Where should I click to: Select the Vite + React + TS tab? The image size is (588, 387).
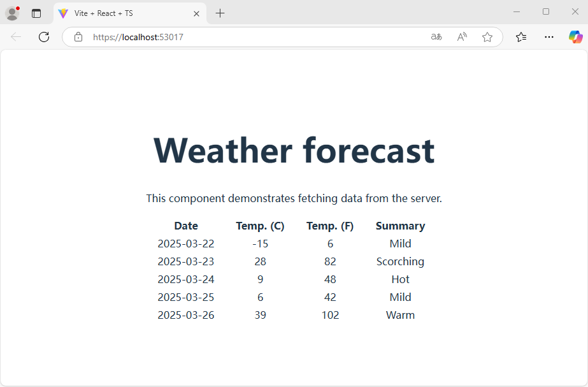pos(130,13)
